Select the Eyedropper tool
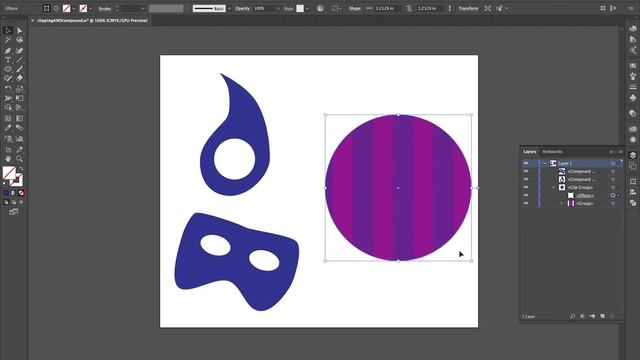Viewport: 640px width, 360px height. click(x=8, y=128)
